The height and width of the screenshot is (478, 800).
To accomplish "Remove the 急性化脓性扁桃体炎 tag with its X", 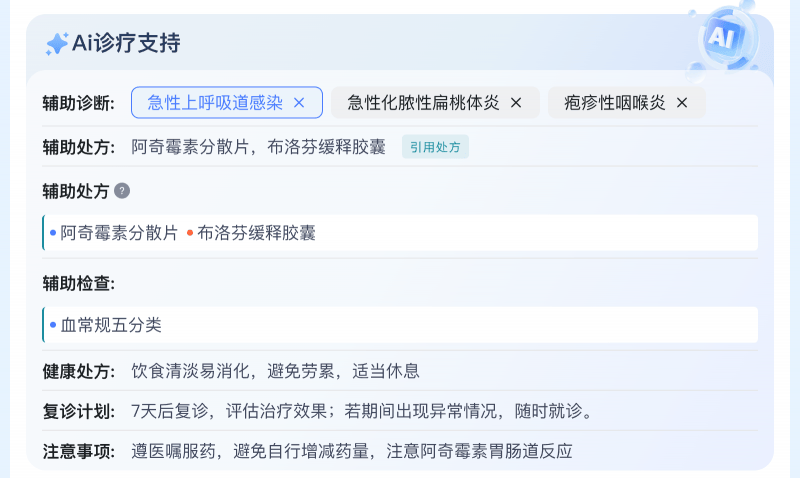I will pyautogui.click(x=516, y=103).
